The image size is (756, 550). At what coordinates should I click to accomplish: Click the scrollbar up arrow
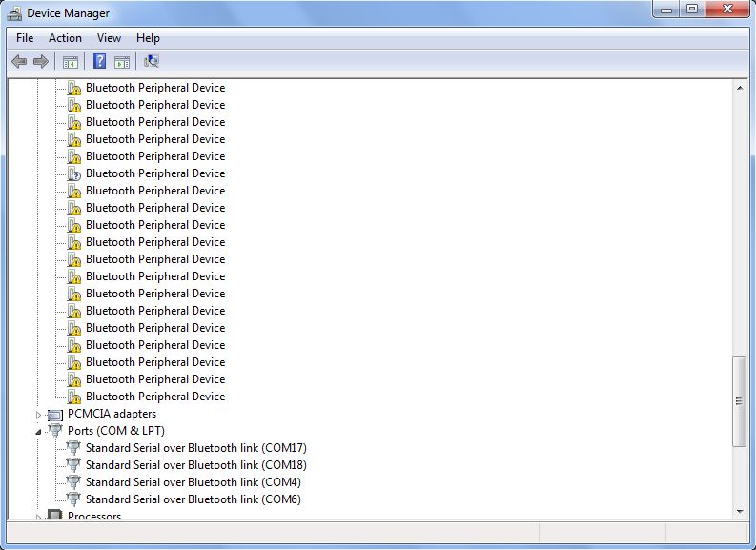point(740,88)
